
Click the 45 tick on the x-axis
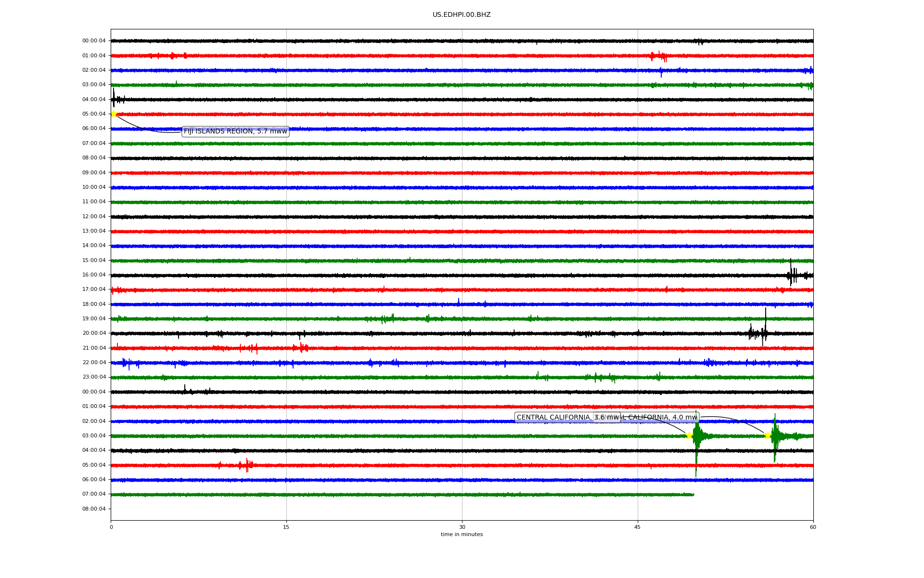638,527
